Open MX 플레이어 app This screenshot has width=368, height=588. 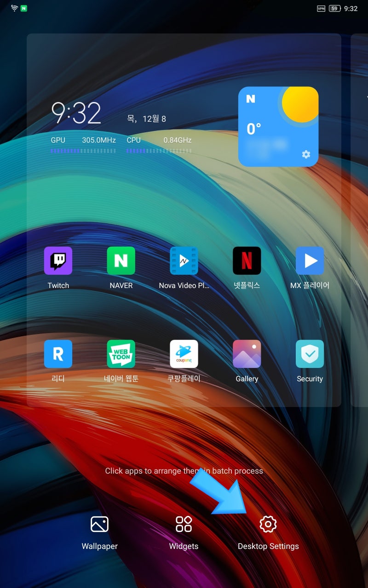coord(310,260)
